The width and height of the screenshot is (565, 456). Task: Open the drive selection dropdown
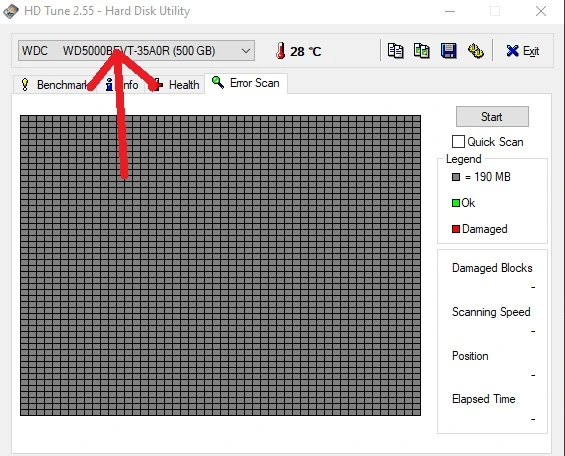(x=136, y=51)
